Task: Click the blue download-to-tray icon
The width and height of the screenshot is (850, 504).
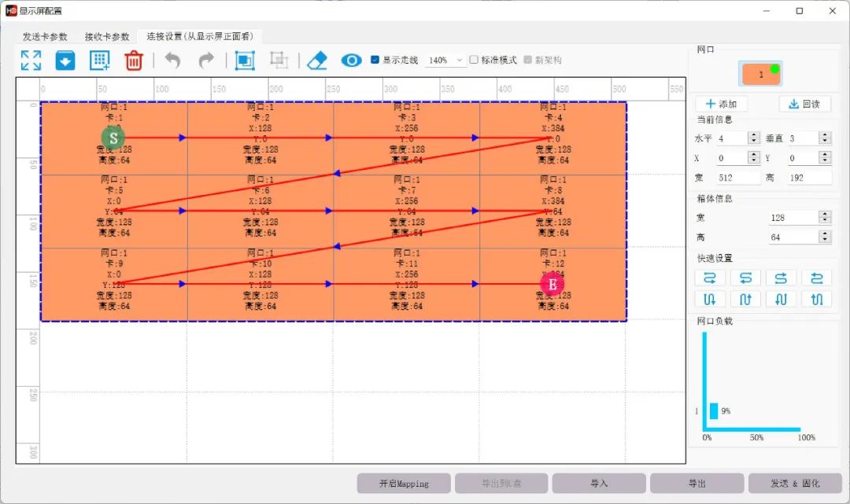Action: (65, 60)
